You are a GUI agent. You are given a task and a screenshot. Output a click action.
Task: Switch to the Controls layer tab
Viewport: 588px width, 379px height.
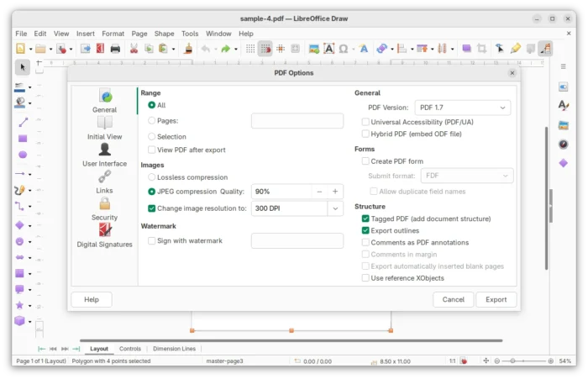point(130,349)
